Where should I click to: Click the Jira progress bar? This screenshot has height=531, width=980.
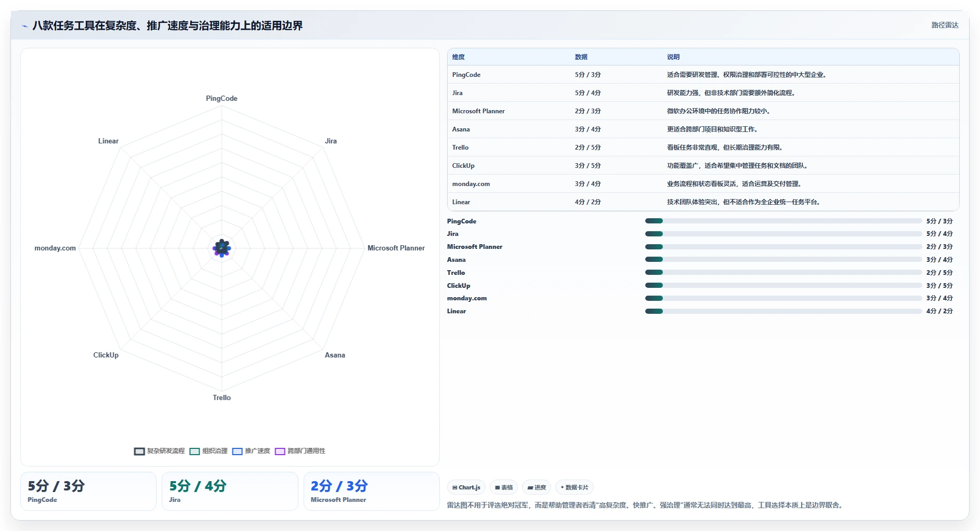[783, 234]
